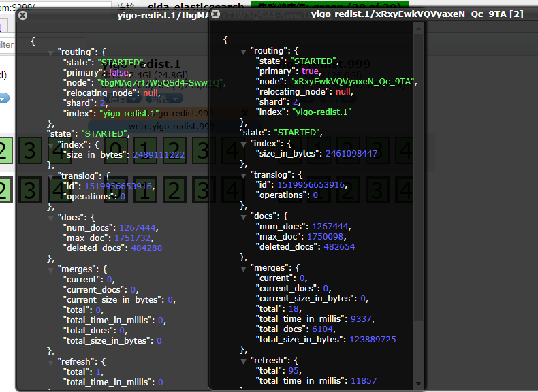The height and width of the screenshot is (392, 538).
Task: Click deleted_docs value 482654
Action: [x=339, y=247]
